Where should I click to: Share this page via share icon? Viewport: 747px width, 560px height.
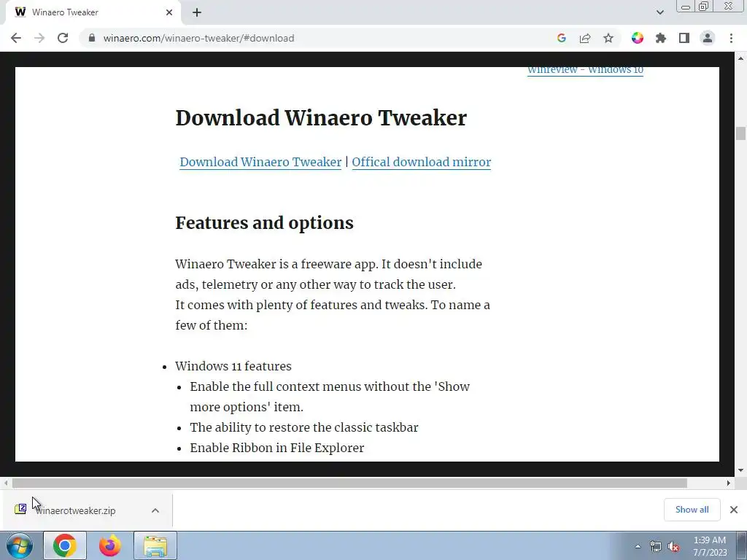coord(585,38)
